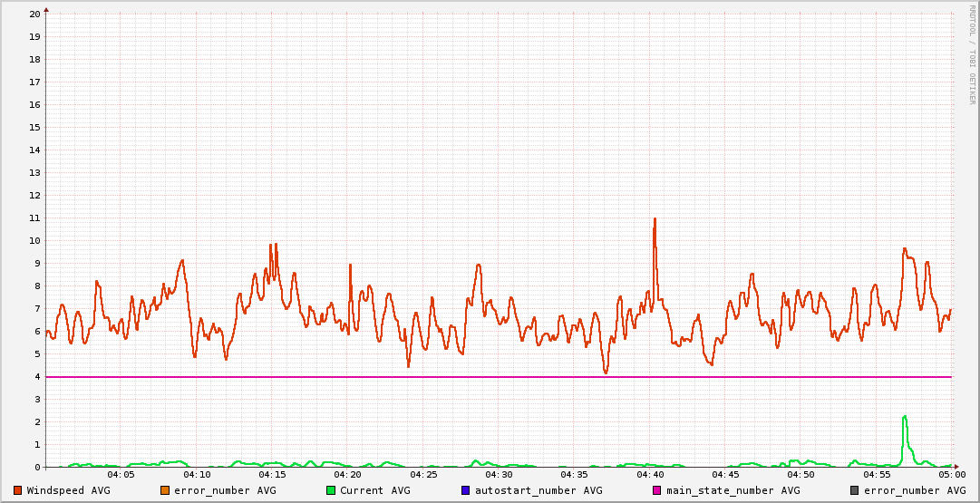Click the red arrow atop the y-axis
980x503 pixels.
tap(46, 9)
